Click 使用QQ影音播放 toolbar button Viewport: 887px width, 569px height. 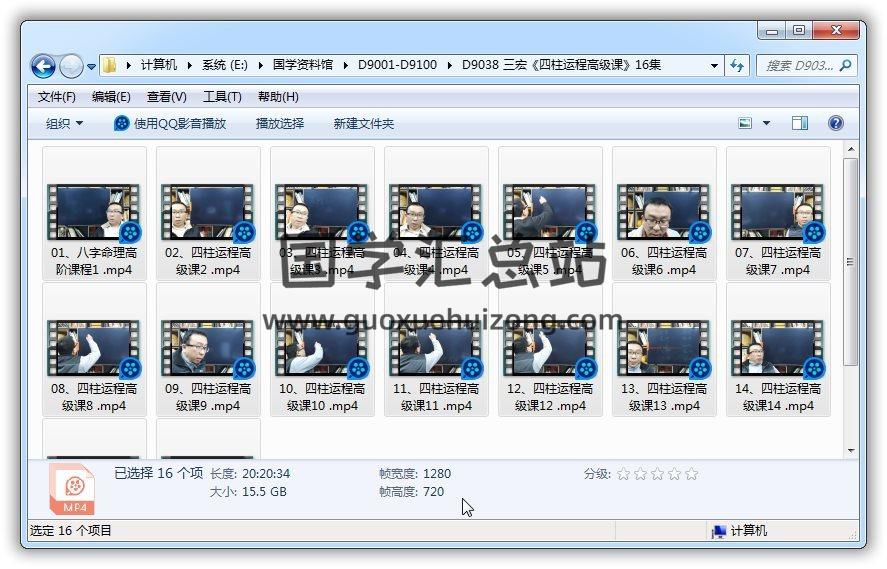tap(170, 123)
